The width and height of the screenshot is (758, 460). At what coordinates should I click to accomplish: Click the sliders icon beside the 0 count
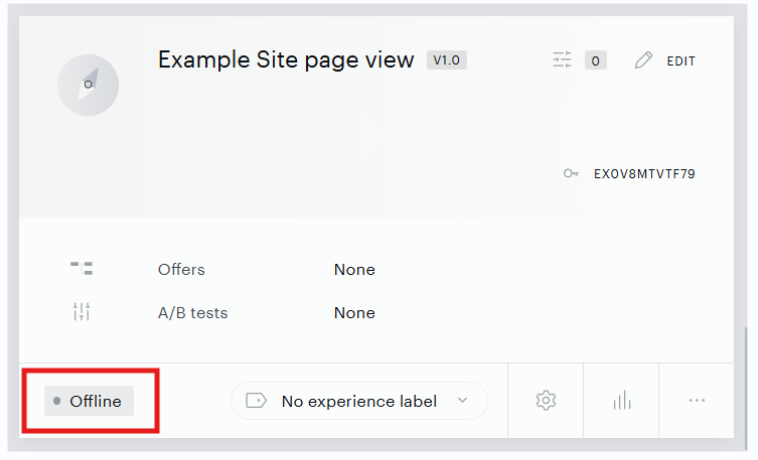(x=562, y=60)
